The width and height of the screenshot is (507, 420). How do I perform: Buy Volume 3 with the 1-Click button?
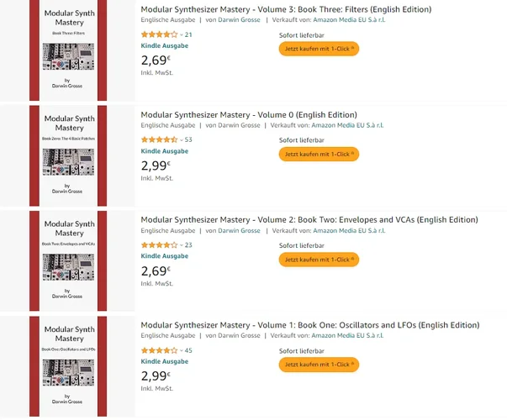coord(319,49)
